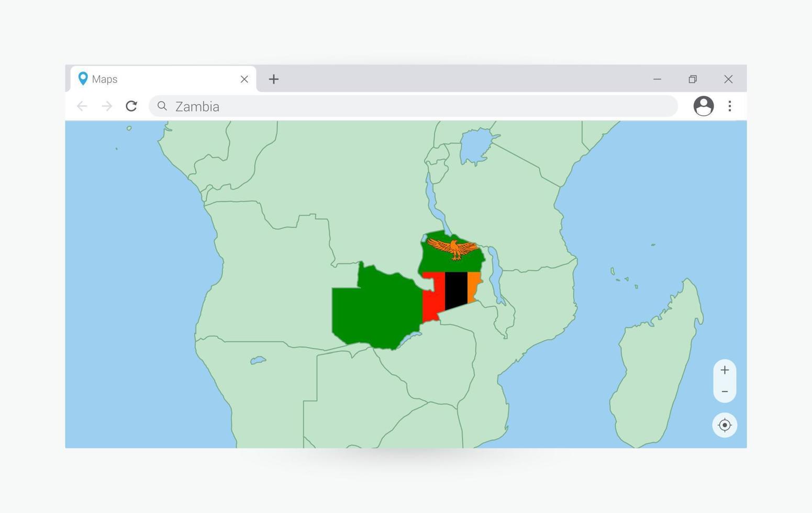The width and height of the screenshot is (812, 513).
Task: Open a new tab with plus button
Action: [273, 79]
